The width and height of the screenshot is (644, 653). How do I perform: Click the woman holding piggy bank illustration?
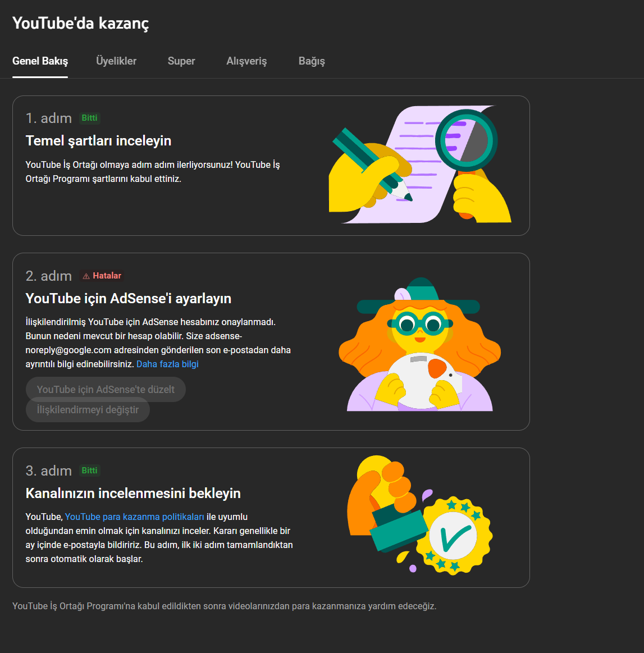[420, 344]
